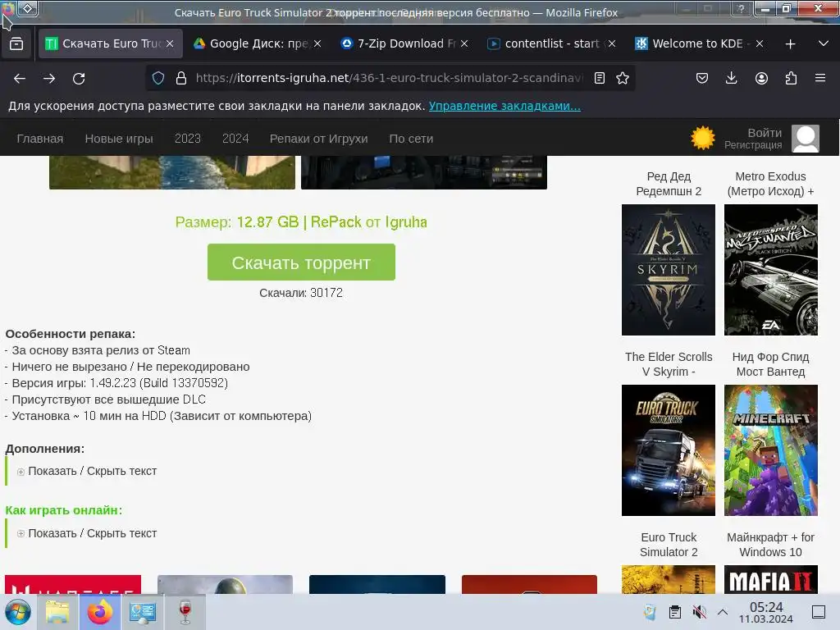Click muted volume tray icon
The image size is (840, 630).
click(699, 612)
